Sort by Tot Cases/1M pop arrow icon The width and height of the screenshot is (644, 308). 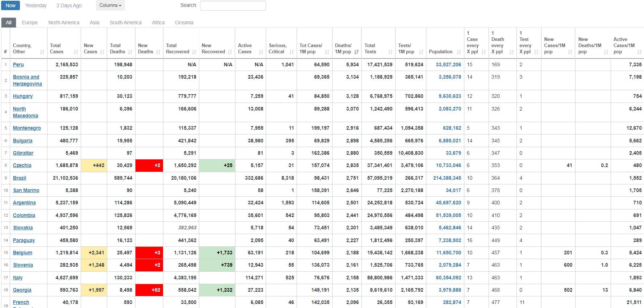[x=327, y=52]
